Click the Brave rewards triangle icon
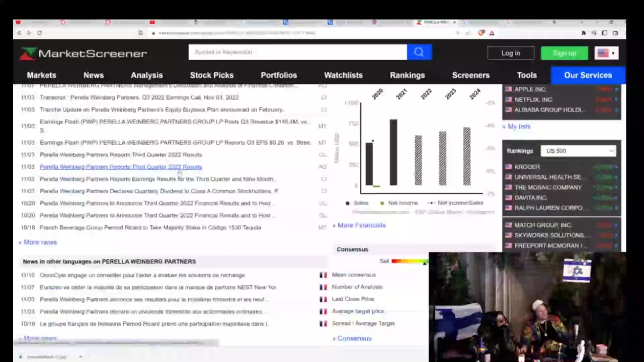The height and width of the screenshot is (362, 644). [x=492, y=33]
